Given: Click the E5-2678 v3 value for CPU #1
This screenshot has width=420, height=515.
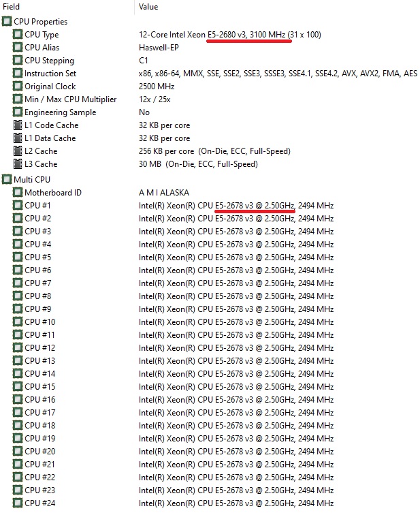Looking at the screenshot, I should [236, 206].
